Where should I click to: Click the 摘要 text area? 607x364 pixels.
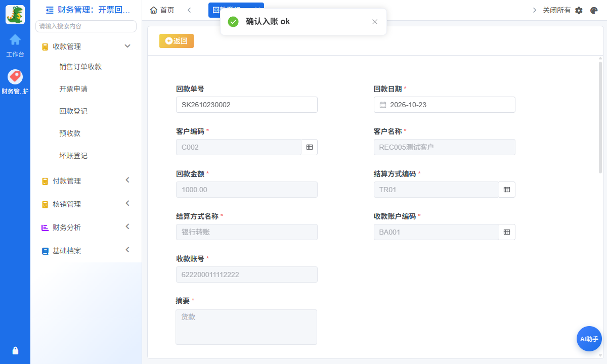click(x=246, y=327)
